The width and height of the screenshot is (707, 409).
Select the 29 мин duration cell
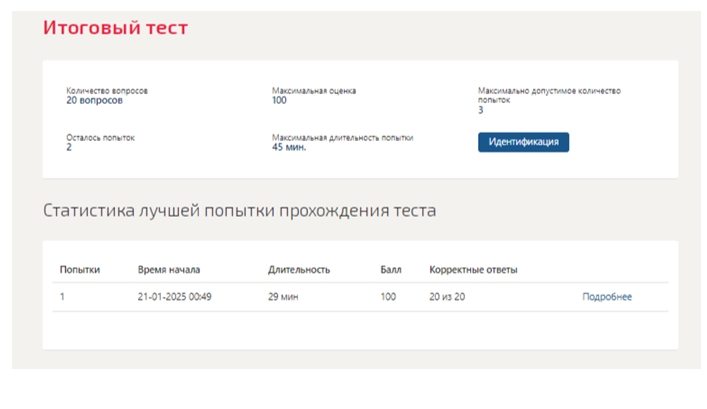coord(283,297)
